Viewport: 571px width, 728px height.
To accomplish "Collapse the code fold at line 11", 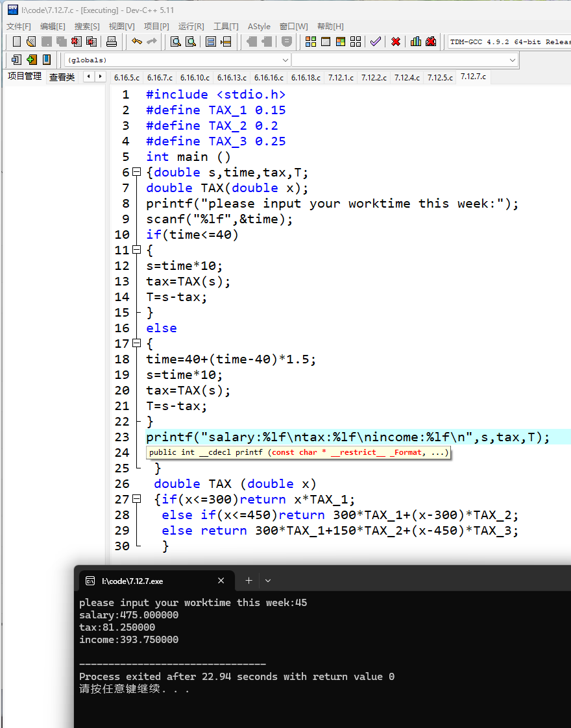I will (x=136, y=250).
